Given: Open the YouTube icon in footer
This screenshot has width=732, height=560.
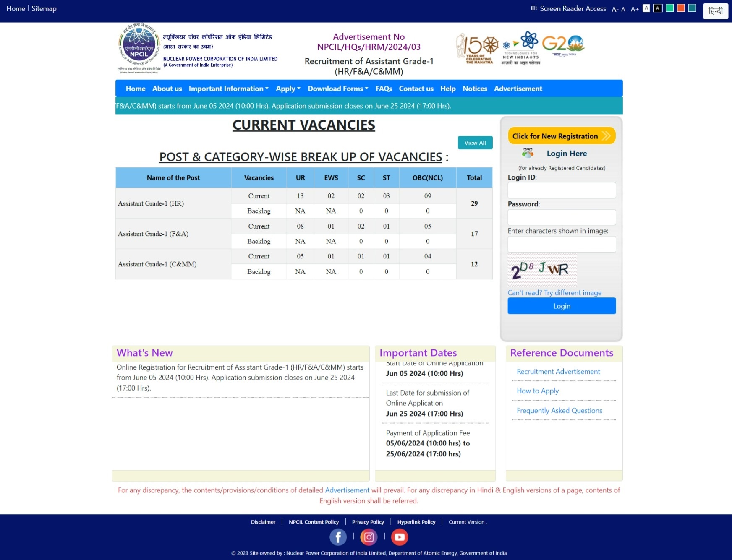Looking at the screenshot, I should click(400, 537).
